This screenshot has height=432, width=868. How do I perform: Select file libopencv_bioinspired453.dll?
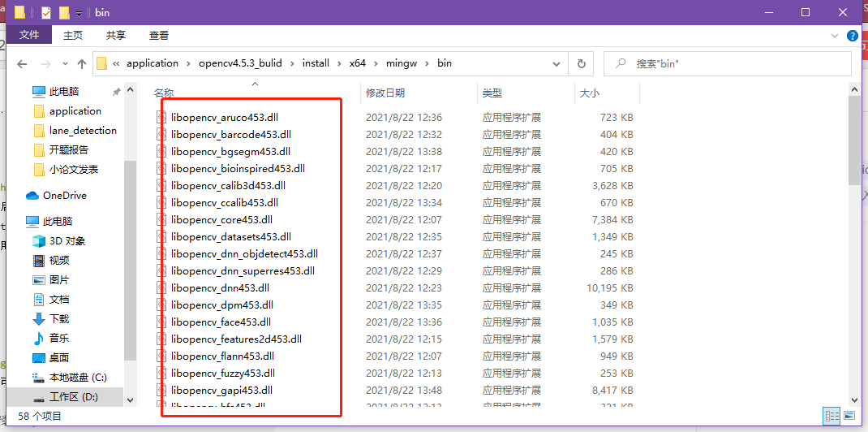(238, 168)
